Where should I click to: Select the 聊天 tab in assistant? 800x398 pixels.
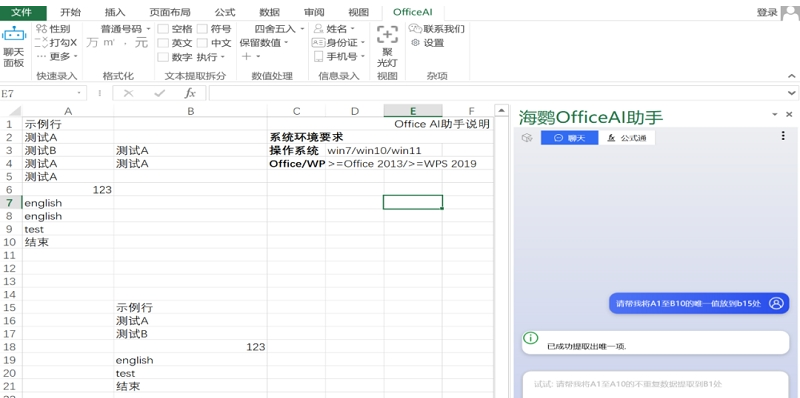[569, 138]
